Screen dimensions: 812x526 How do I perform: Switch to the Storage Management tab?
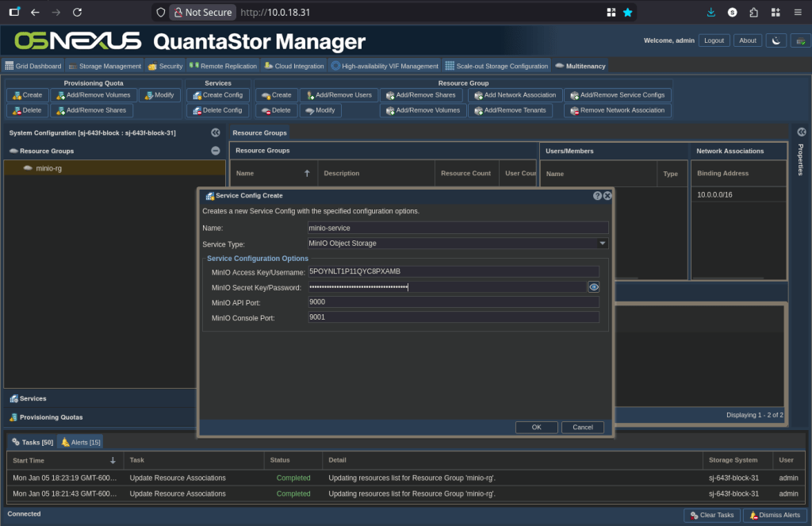click(105, 66)
